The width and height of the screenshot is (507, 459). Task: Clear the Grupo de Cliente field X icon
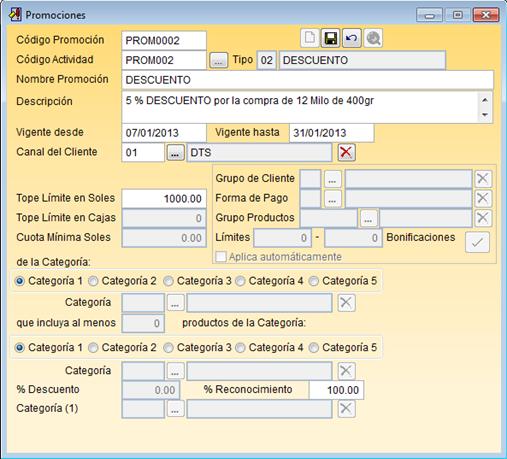(482, 178)
